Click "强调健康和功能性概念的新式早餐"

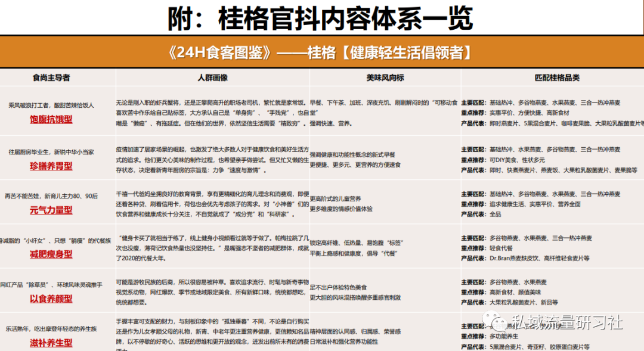pos(352,155)
